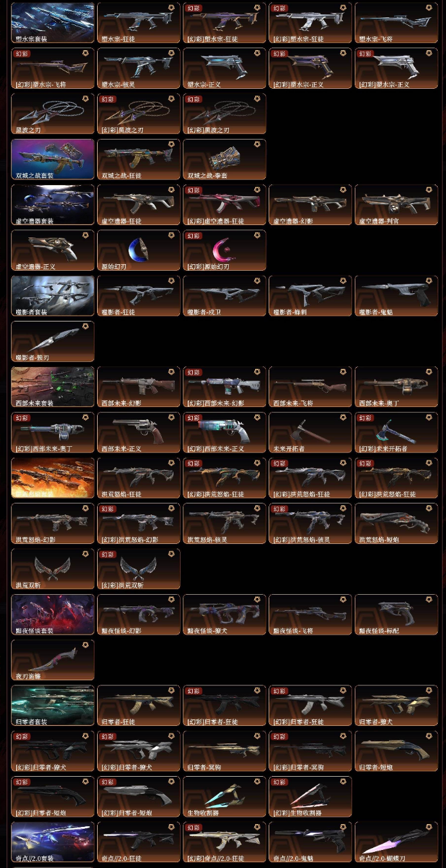Click the 塑水宗-骇灵 weapon skin icon

tap(139, 69)
